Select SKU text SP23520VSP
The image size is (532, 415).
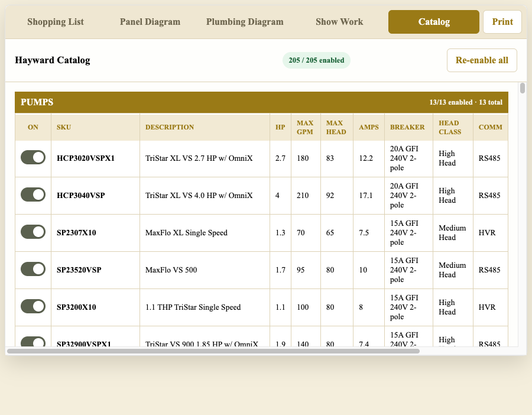pyautogui.click(x=79, y=270)
